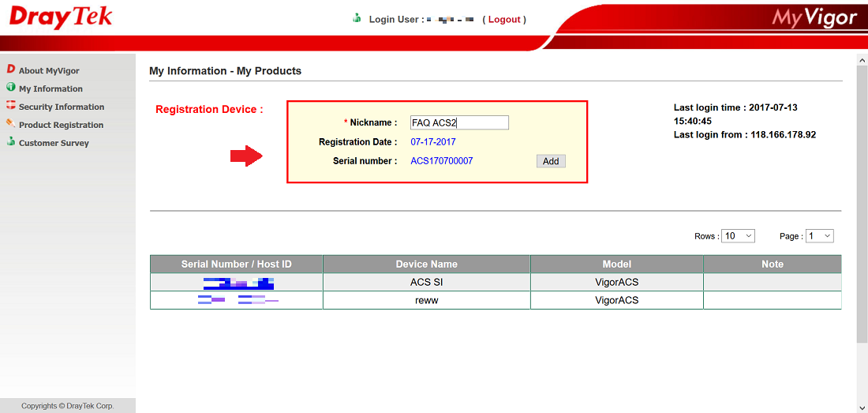The height and width of the screenshot is (413, 868).
Task: Click serial number of reww row
Action: tap(238, 300)
